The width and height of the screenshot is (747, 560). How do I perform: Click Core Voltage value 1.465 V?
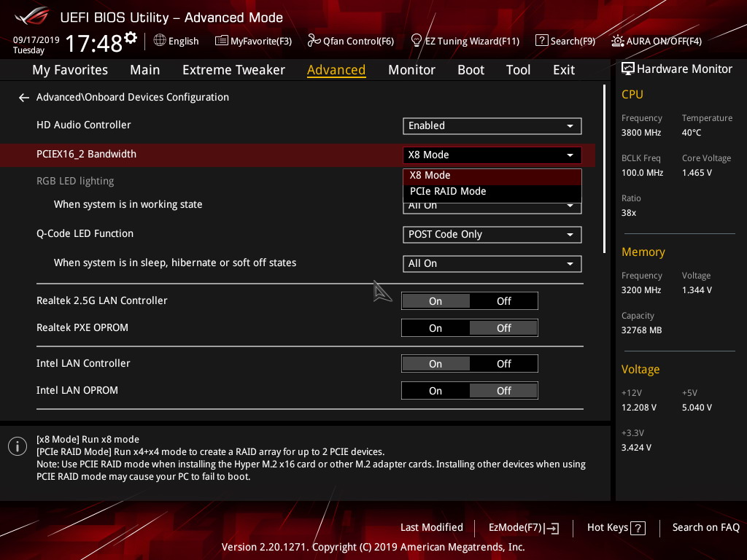point(697,173)
